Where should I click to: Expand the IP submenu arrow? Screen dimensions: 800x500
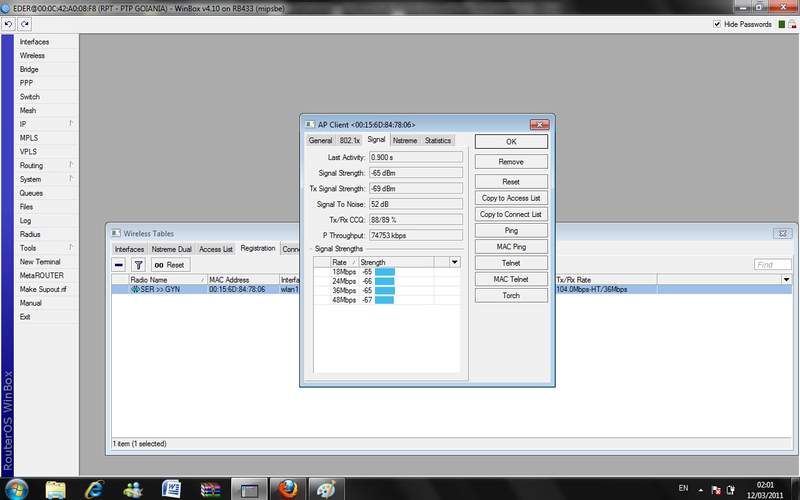click(x=70, y=124)
